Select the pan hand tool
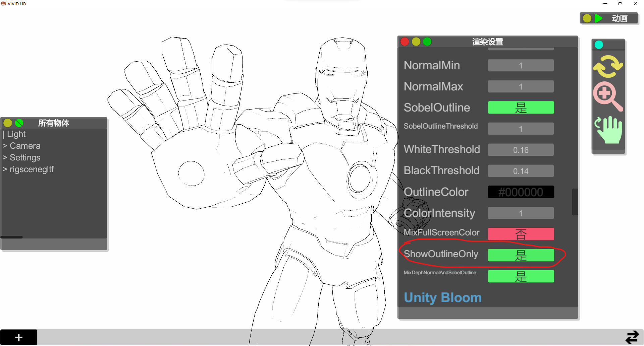Viewport: 644px width, 346px height. [608, 130]
